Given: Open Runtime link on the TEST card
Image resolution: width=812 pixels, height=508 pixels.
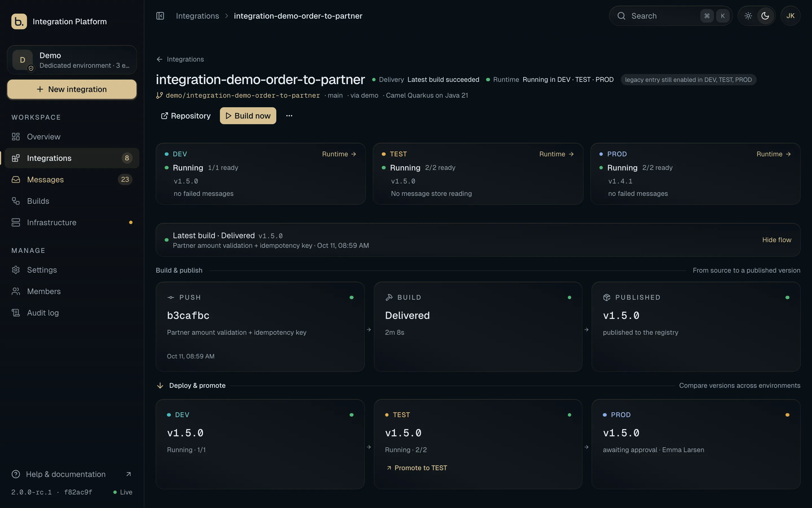Looking at the screenshot, I should tap(556, 154).
